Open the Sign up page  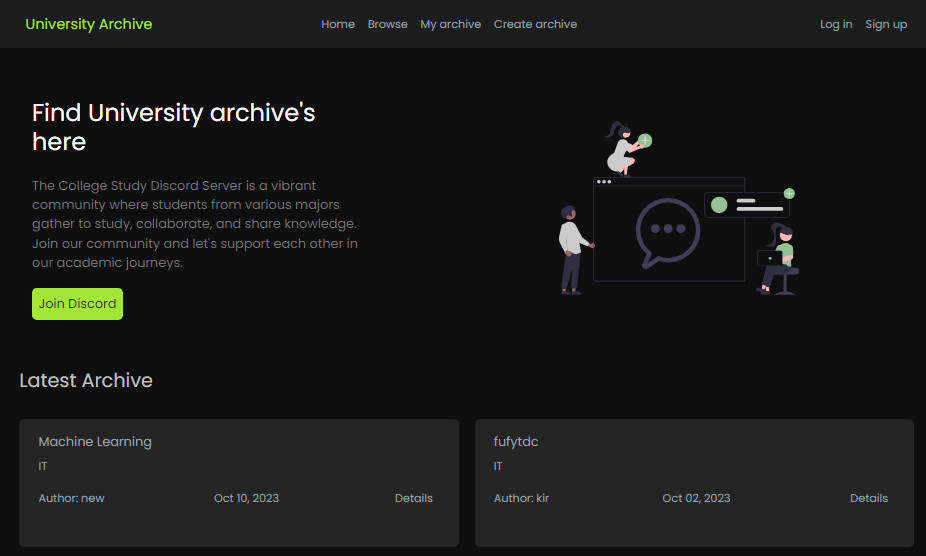(885, 24)
